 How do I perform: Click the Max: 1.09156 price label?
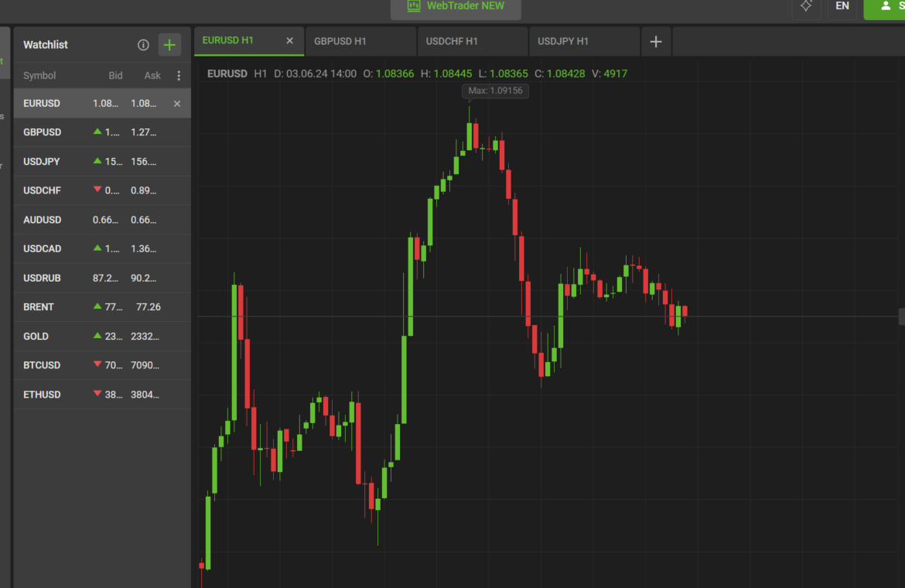coord(495,91)
